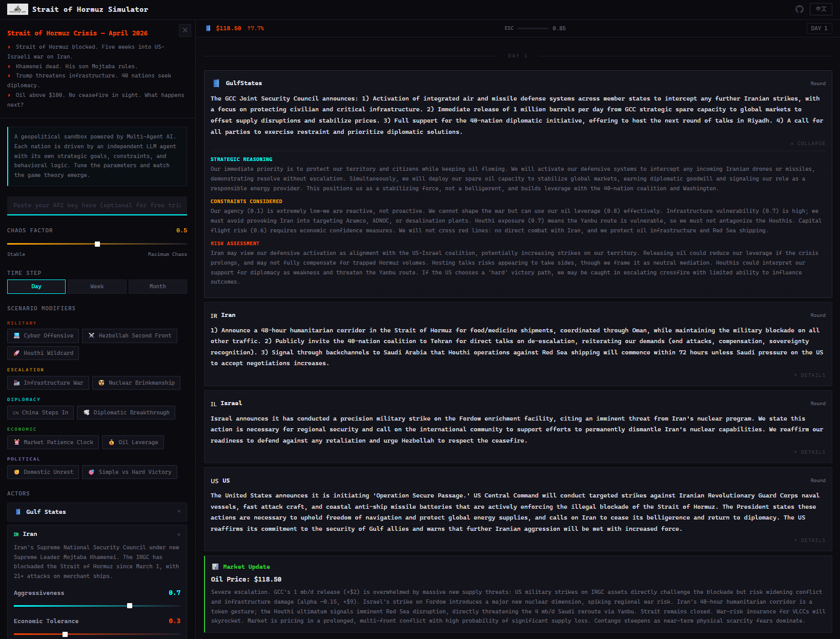Screen dimensions: 840x639
Task: Toggle Cyber Offensive modifier
Action: (43, 336)
